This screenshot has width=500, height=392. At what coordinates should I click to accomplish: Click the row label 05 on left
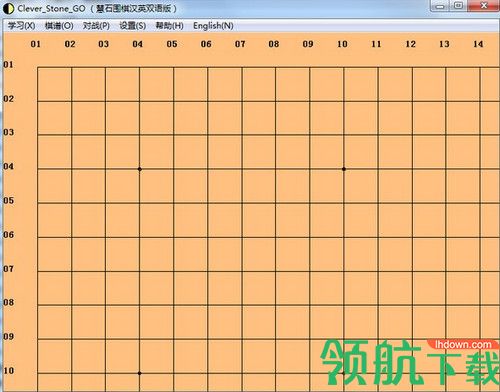point(8,200)
